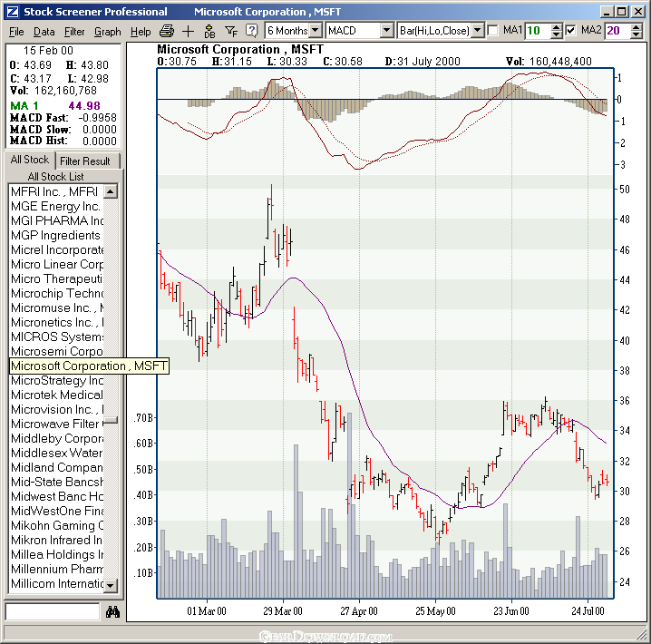Click the All Stock List header
The height and width of the screenshot is (644, 651).
pyautogui.click(x=55, y=177)
